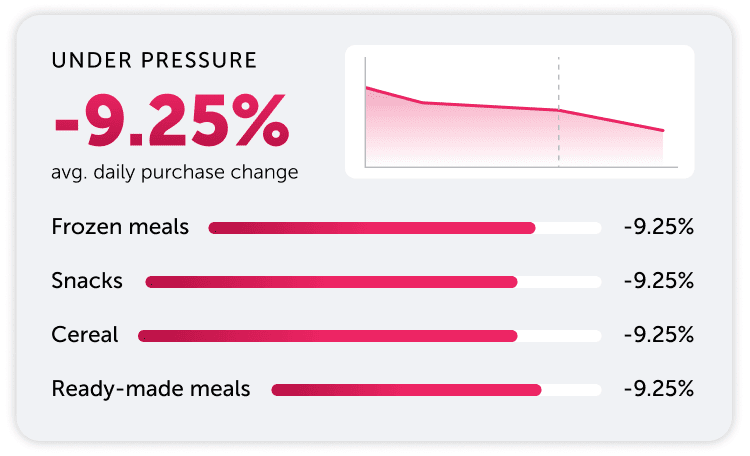Viewport: 750px width, 456px height.
Task: Choose the Cereal category label
Action: tap(85, 335)
